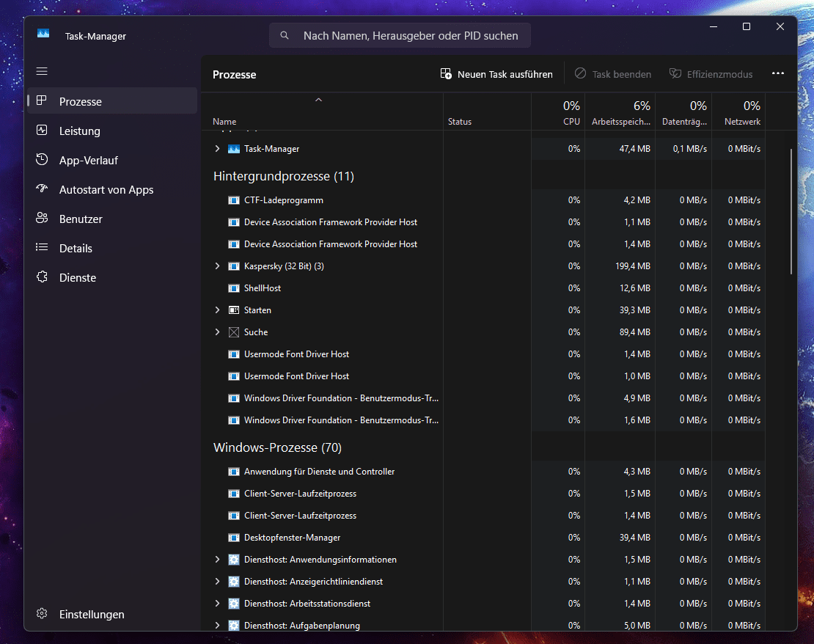This screenshot has height=644, width=814.
Task: Switch to the Details page
Action: [113, 248]
